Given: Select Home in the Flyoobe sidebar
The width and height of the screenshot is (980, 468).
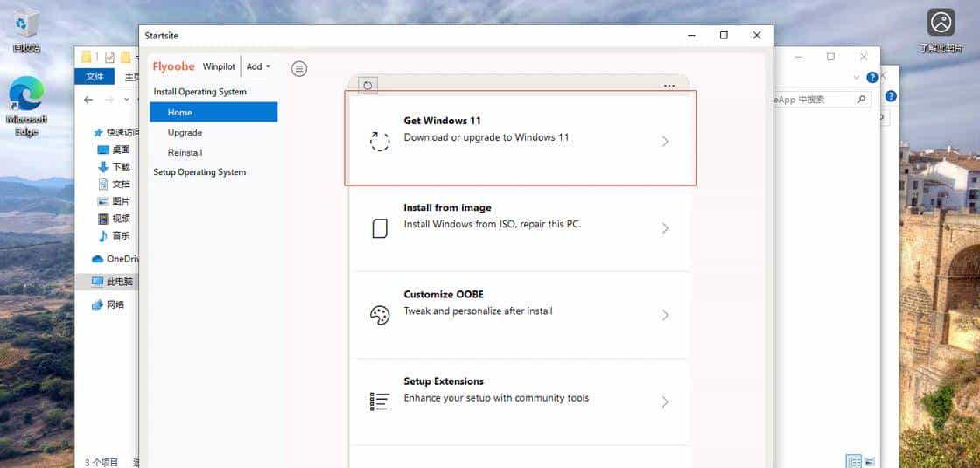Looking at the screenshot, I should click(213, 113).
